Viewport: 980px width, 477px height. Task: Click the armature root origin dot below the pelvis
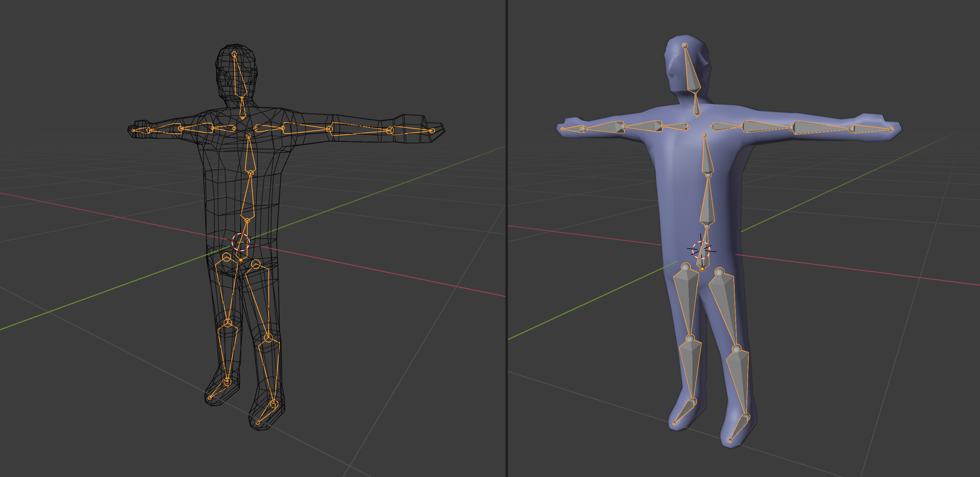[702, 268]
